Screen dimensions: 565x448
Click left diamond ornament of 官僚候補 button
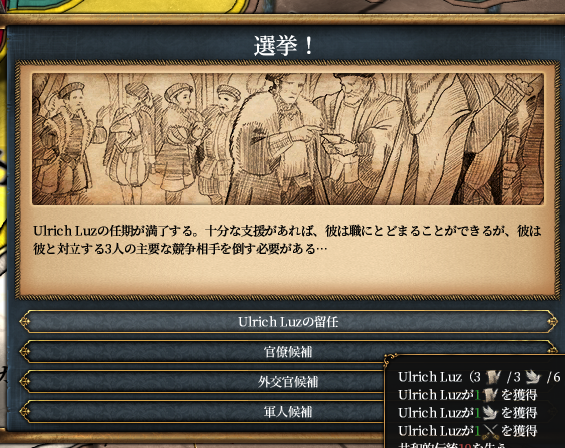tap(25, 352)
